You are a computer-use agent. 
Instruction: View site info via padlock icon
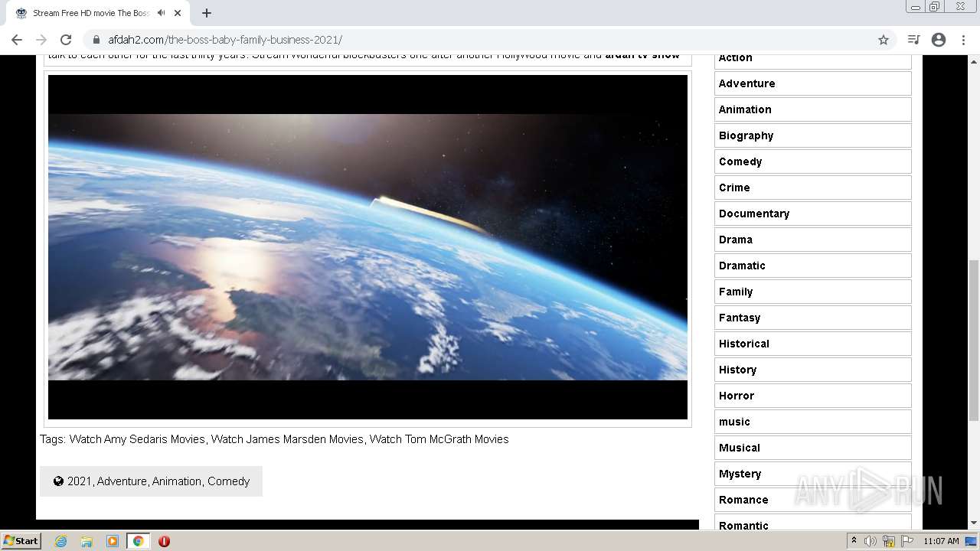(x=96, y=40)
